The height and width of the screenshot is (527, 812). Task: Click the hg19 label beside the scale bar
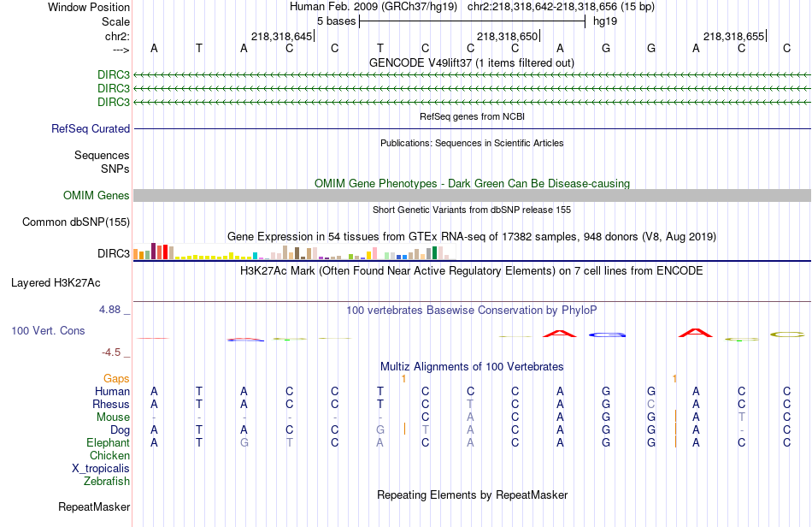[x=605, y=21]
